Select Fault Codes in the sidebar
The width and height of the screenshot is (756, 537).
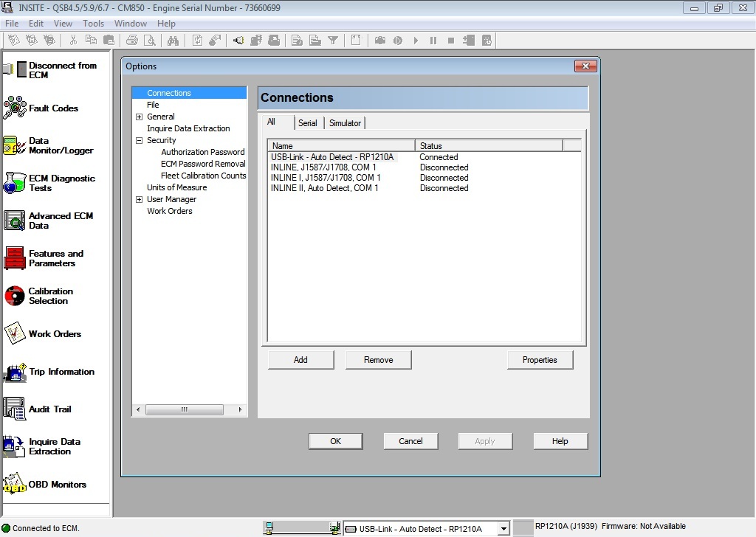pyautogui.click(x=55, y=108)
